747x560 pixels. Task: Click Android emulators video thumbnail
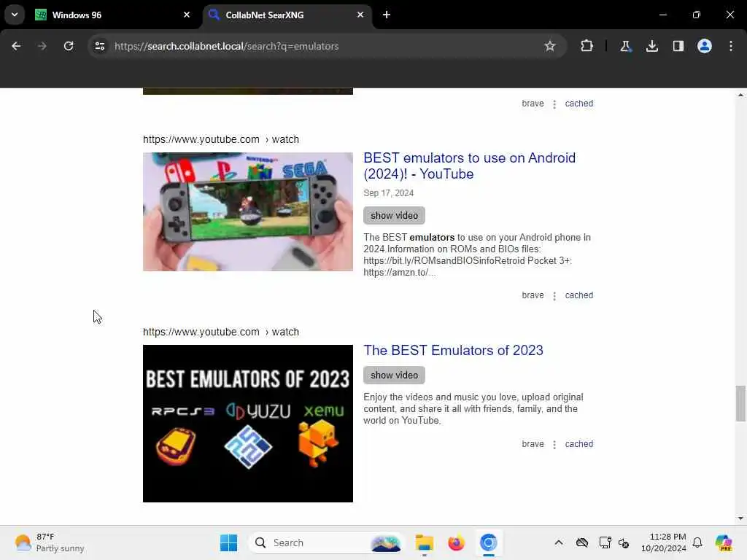tap(248, 212)
